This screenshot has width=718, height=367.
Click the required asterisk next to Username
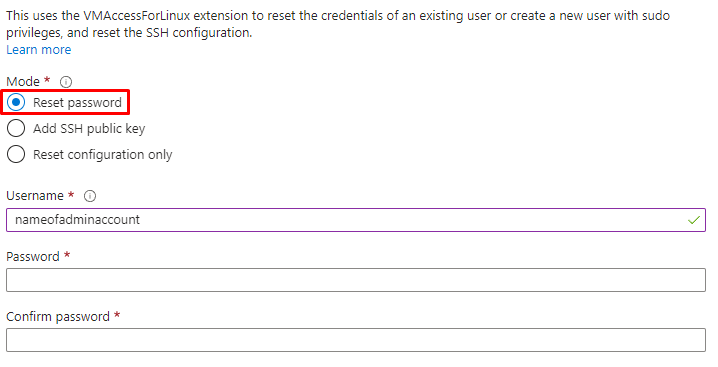[x=71, y=194]
